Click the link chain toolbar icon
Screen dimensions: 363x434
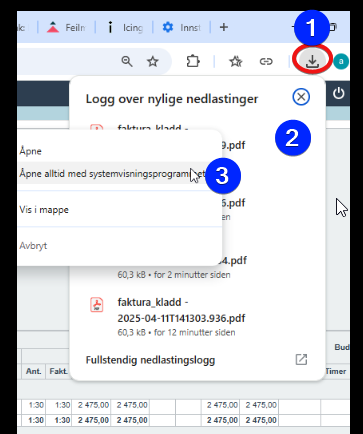(x=266, y=61)
